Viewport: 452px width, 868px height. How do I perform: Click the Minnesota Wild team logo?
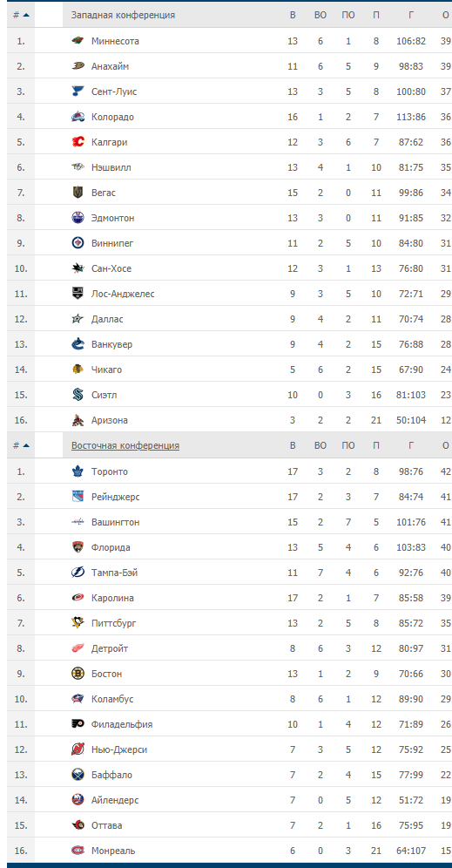pyautogui.click(x=78, y=41)
